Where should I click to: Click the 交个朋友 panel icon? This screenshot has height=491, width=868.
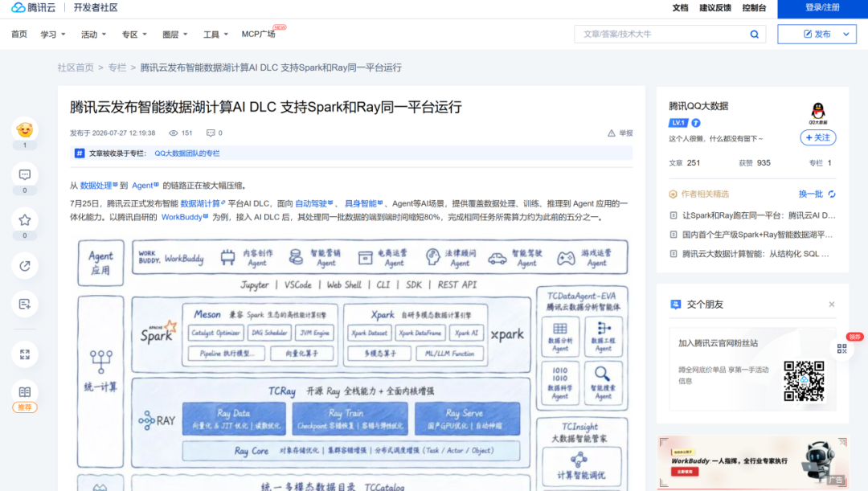pyautogui.click(x=675, y=305)
